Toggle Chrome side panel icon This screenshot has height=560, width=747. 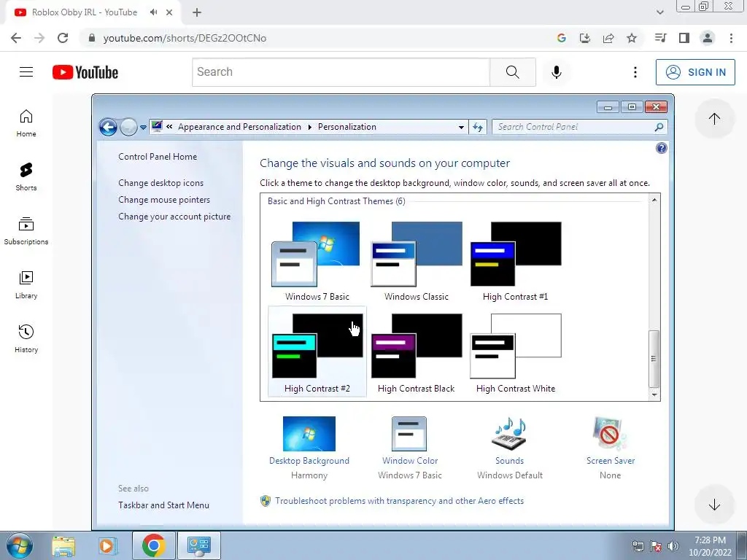[x=684, y=38]
